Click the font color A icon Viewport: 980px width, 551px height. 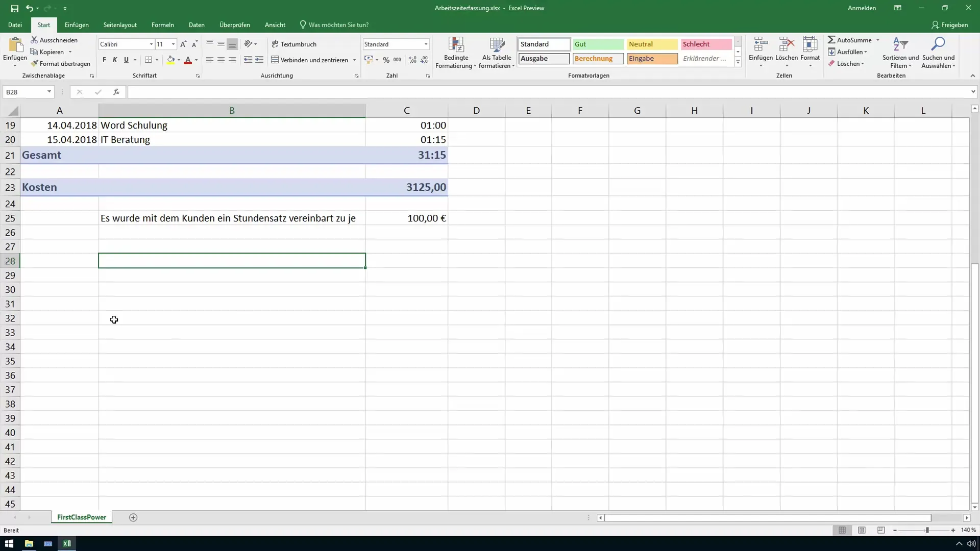coord(188,60)
